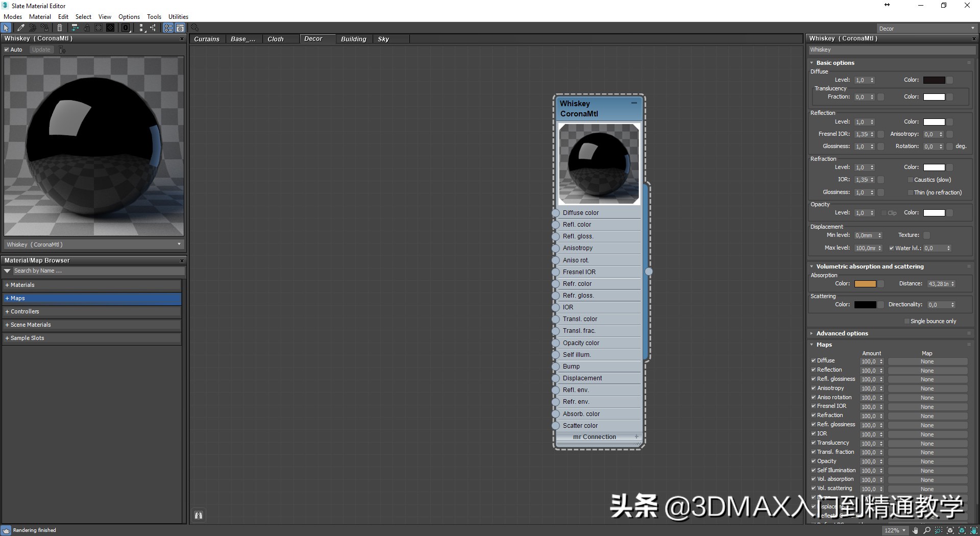980x536 pixels.
Task: Enable the Caustics (slow) checkbox
Action: [x=910, y=180]
